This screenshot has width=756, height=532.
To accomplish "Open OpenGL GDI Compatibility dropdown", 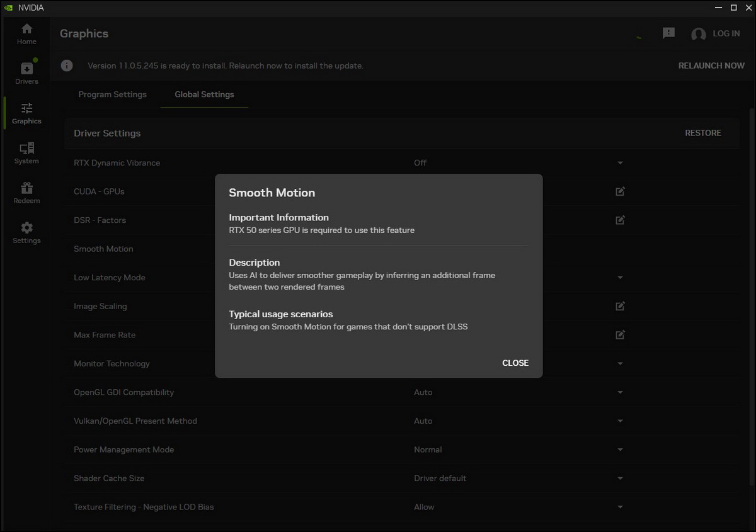I will [620, 392].
